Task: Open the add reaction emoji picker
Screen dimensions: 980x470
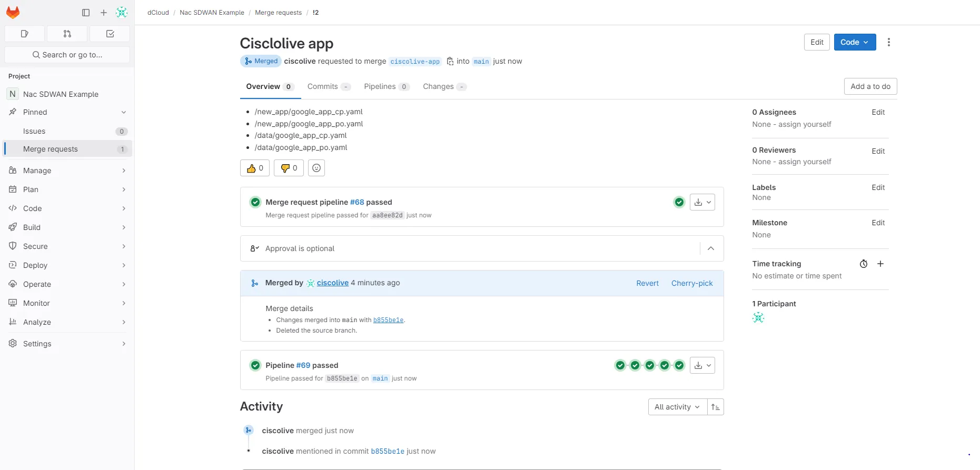Action: [316, 168]
